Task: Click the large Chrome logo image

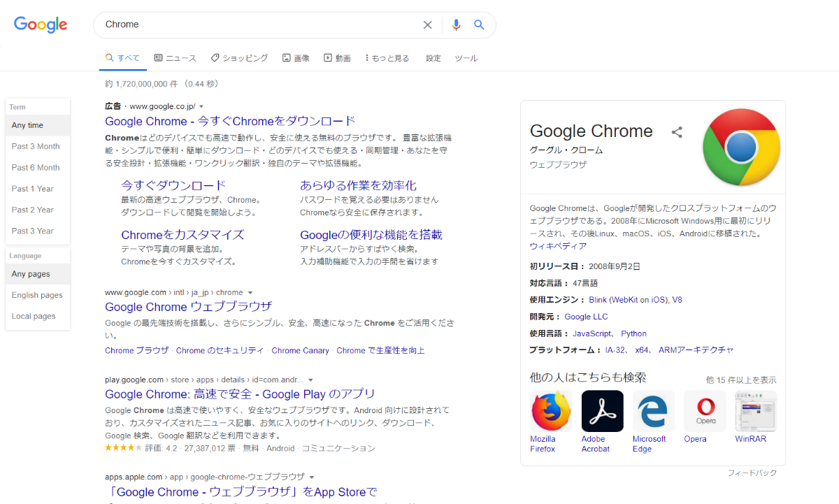Action: (x=740, y=147)
